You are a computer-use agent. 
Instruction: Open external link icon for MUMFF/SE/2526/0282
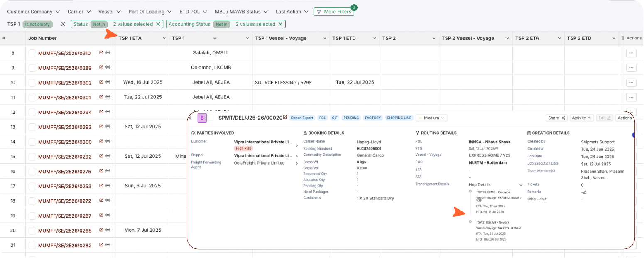tap(101, 245)
